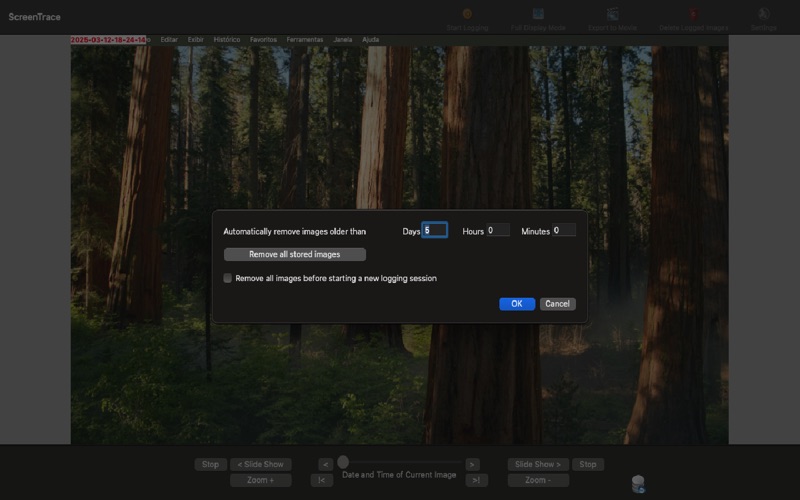Cancel the image removal dialog

pyautogui.click(x=558, y=304)
